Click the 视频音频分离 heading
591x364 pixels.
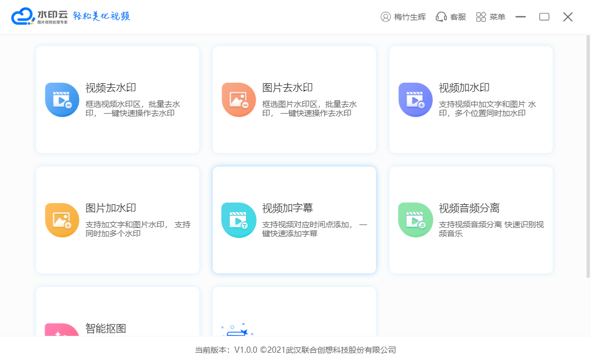[469, 208]
